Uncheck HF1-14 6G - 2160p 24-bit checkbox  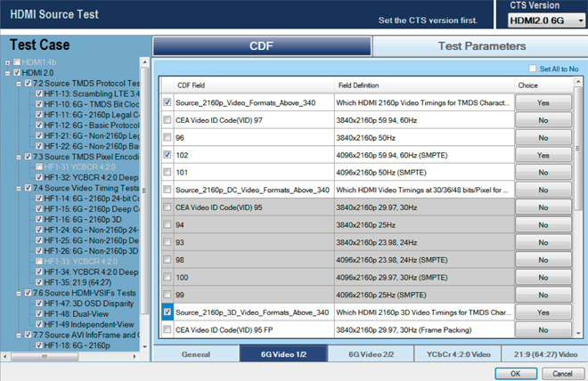point(39,199)
